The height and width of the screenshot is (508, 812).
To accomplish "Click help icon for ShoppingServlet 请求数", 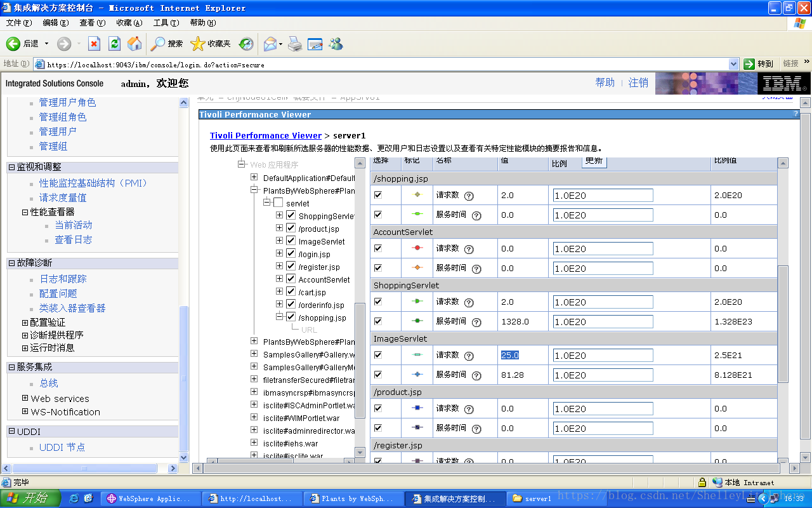I will (469, 303).
